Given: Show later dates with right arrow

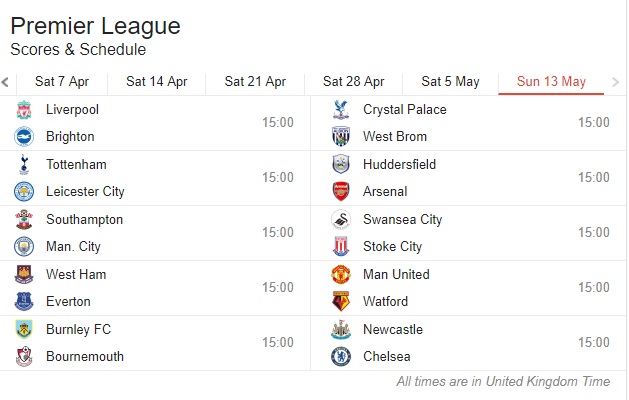Looking at the screenshot, I should [x=615, y=82].
